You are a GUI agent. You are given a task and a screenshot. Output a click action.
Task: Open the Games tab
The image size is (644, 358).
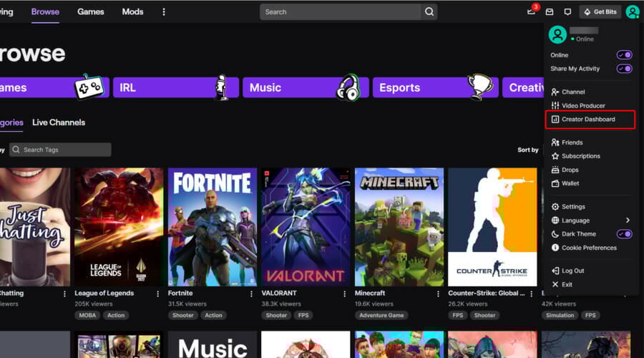(x=91, y=12)
